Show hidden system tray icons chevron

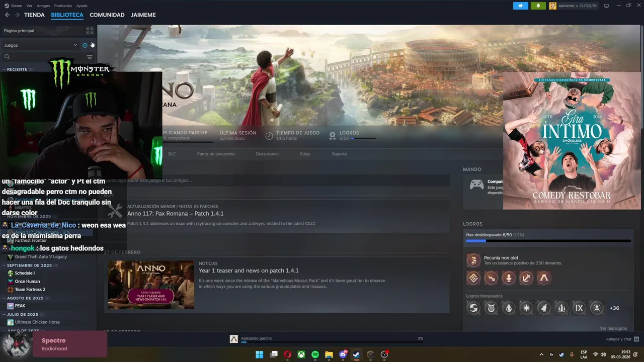tap(541, 354)
